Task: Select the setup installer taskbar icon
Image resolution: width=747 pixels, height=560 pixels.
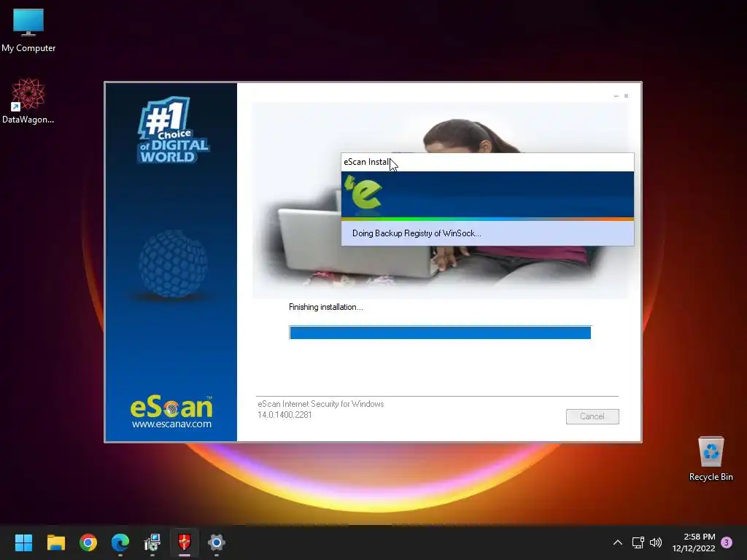Action: (152, 542)
